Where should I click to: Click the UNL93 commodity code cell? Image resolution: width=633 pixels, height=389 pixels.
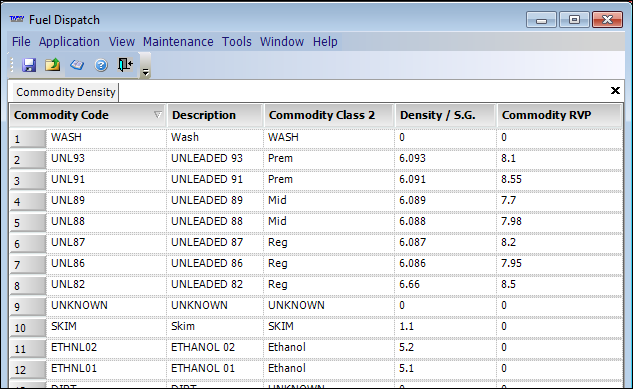[x=106, y=158]
